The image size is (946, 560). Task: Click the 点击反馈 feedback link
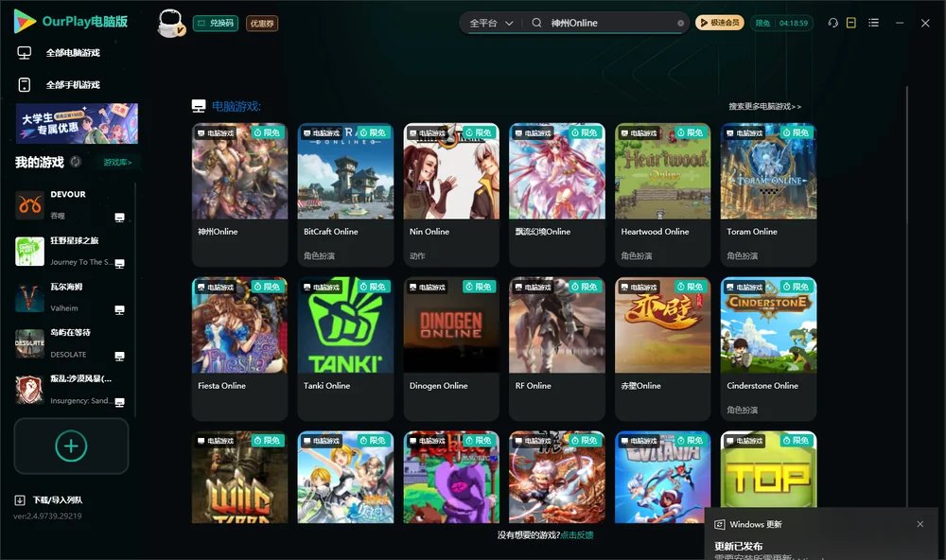[577, 534]
